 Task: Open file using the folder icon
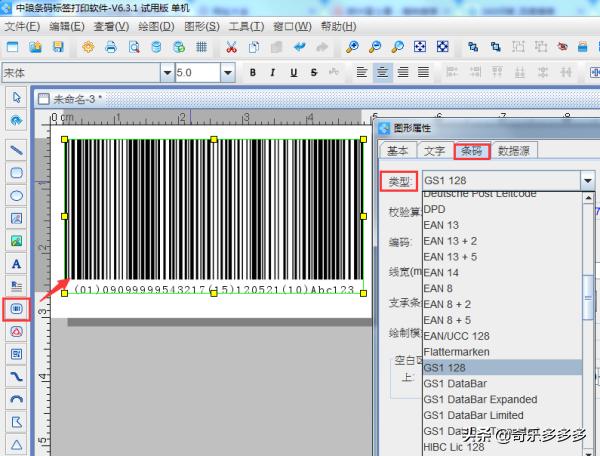click(x=35, y=47)
